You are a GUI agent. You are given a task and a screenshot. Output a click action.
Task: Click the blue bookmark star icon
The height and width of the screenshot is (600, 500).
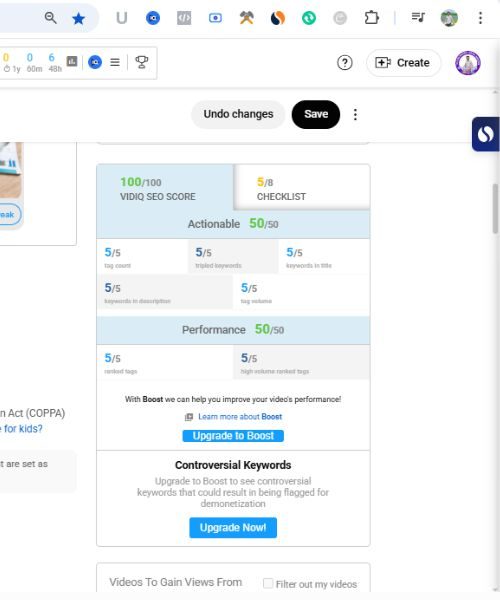pyautogui.click(x=78, y=18)
